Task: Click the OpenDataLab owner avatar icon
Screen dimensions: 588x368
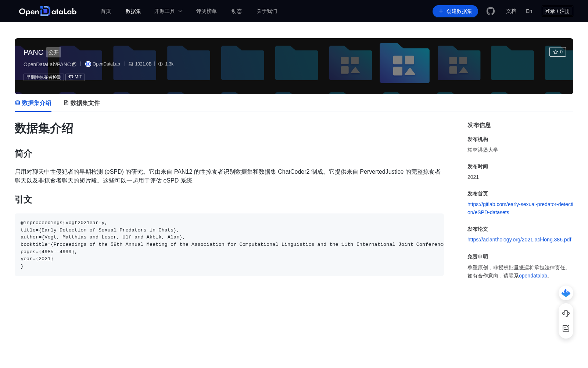Action: click(x=88, y=64)
